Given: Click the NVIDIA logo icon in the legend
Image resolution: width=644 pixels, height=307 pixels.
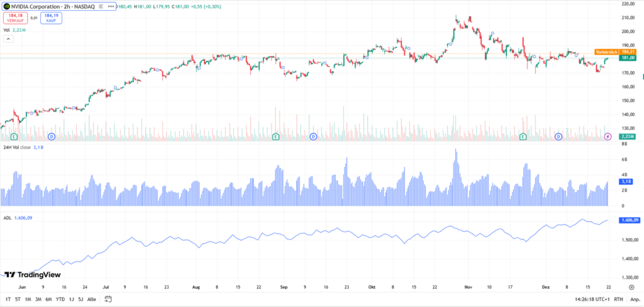Looking at the screenshot, I should 6,6.
